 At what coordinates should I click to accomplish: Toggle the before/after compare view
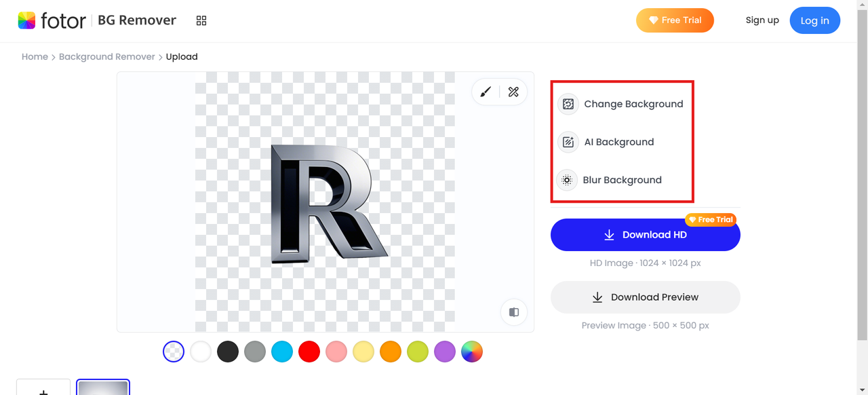pos(514,312)
